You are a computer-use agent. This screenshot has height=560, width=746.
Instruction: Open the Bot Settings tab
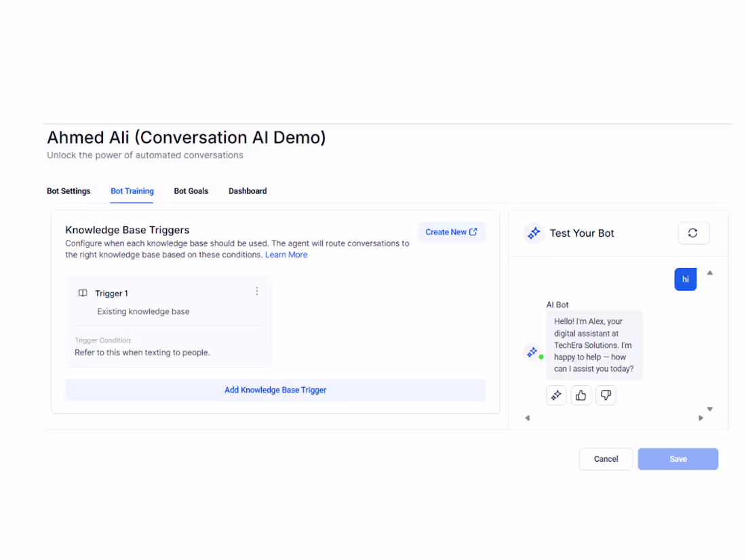pos(68,191)
